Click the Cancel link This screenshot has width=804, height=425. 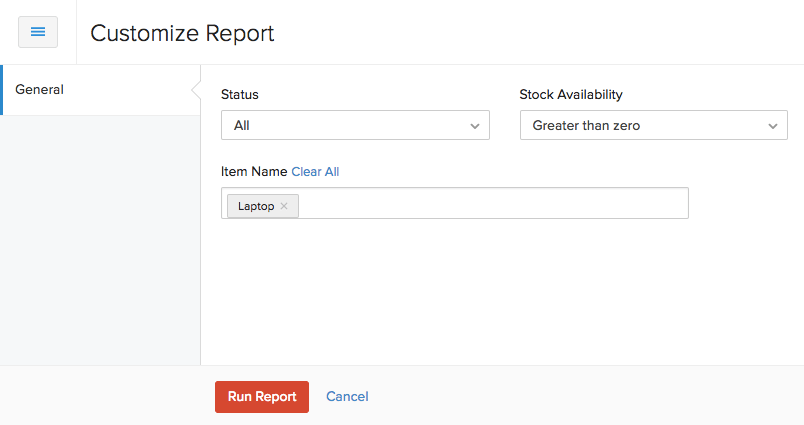click(347, 397)
